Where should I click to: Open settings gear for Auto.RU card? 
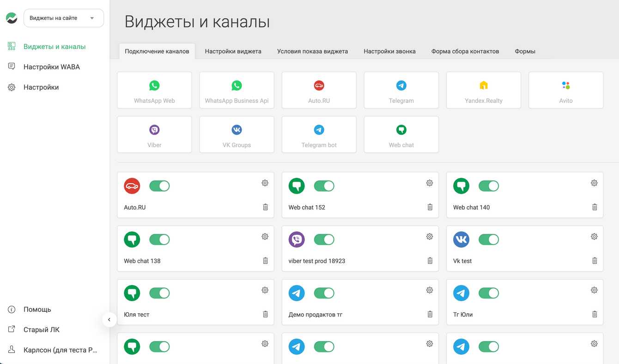[x=265, y=183]
